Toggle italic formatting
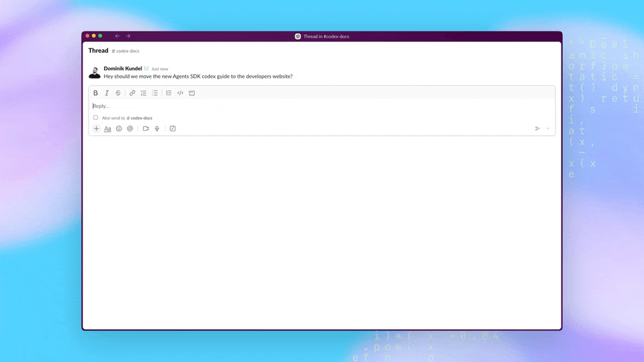The image size is (644, 362). click(107, 93)
